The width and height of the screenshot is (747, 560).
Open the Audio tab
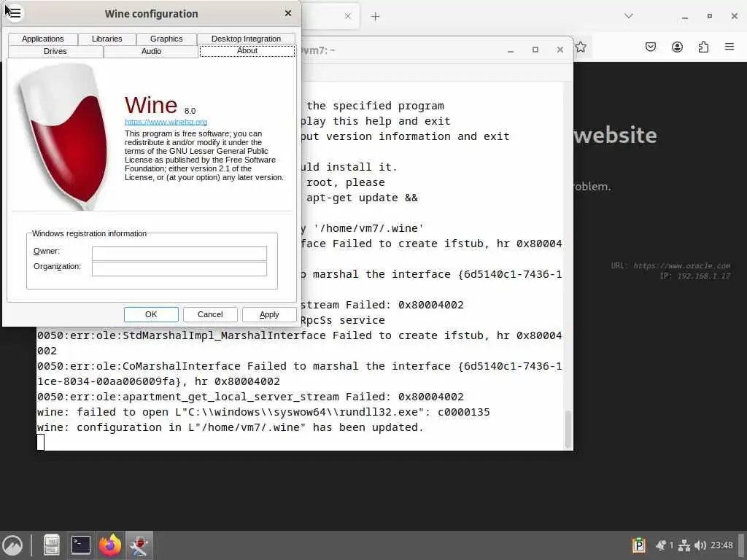[151, 51]
